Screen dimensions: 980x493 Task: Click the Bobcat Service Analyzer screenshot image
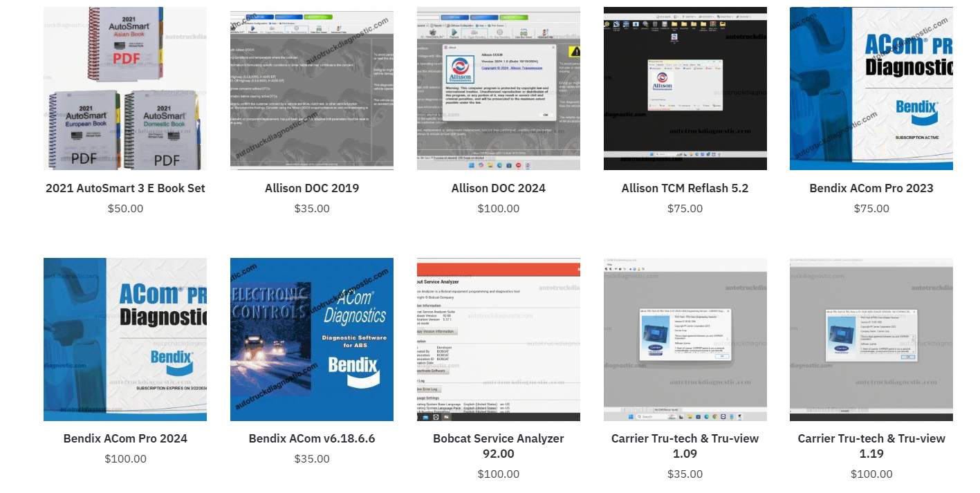click(x=499, y=339)
